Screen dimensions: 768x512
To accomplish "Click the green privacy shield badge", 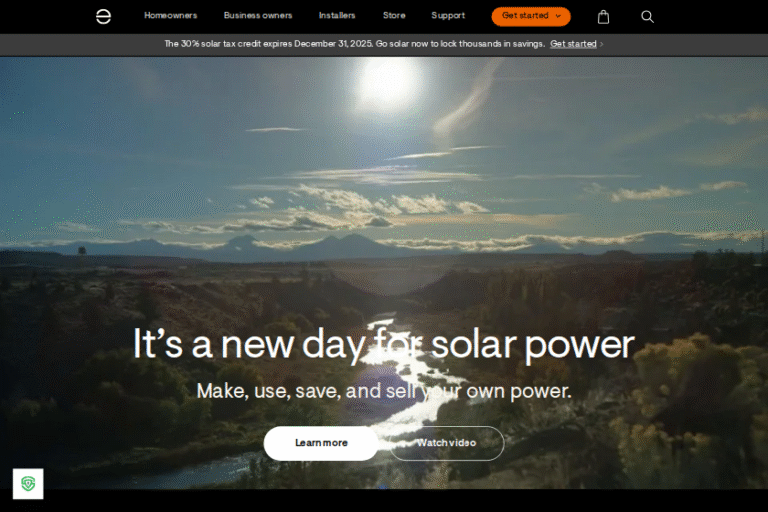I will tap(28, 484).
